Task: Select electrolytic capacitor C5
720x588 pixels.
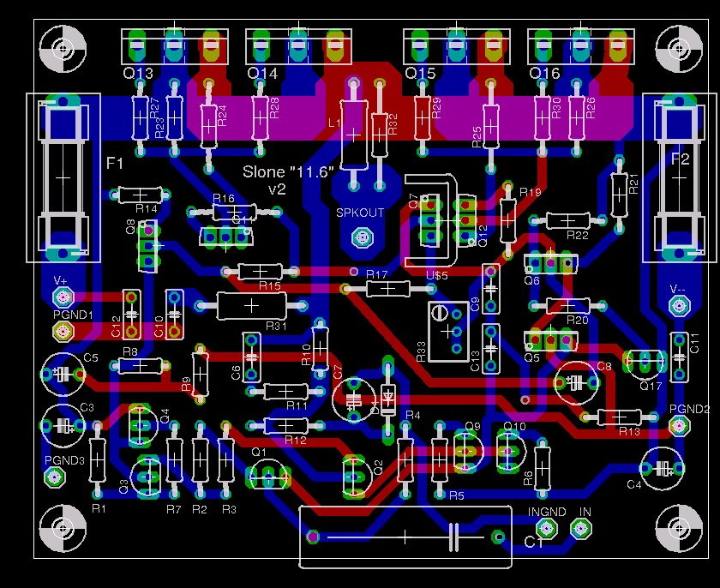Action: (63, 375)
